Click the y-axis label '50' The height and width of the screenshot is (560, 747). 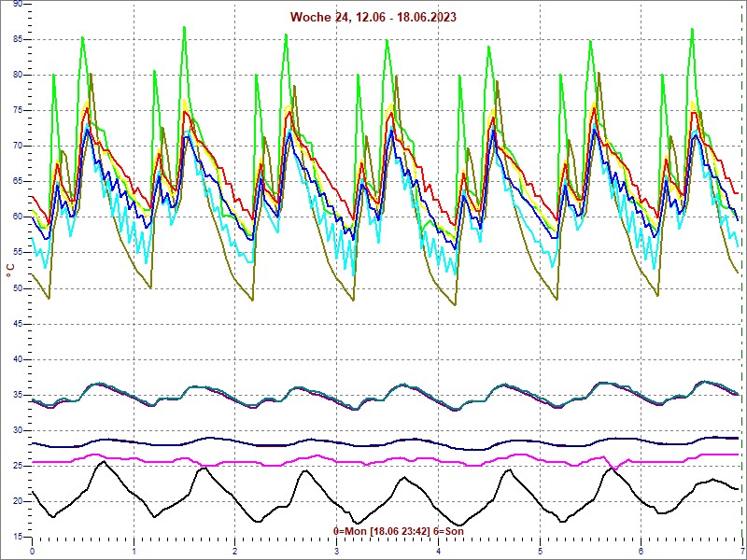tap(17, 288)
